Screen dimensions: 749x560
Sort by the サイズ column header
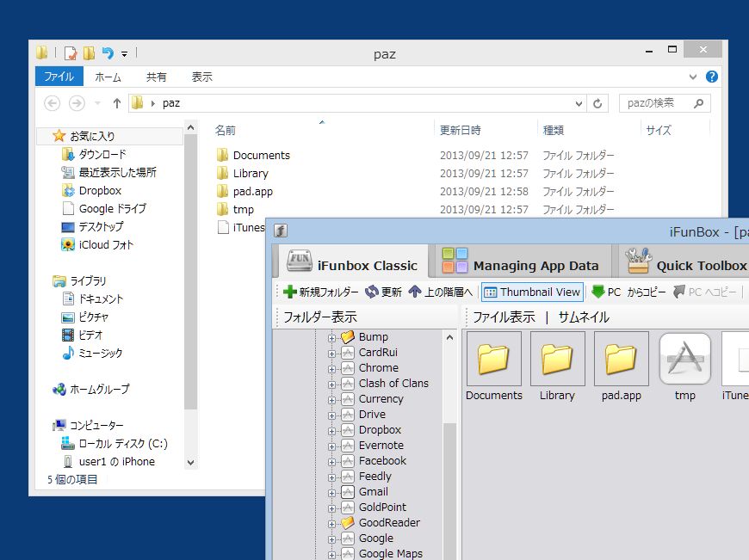point(659,131)
